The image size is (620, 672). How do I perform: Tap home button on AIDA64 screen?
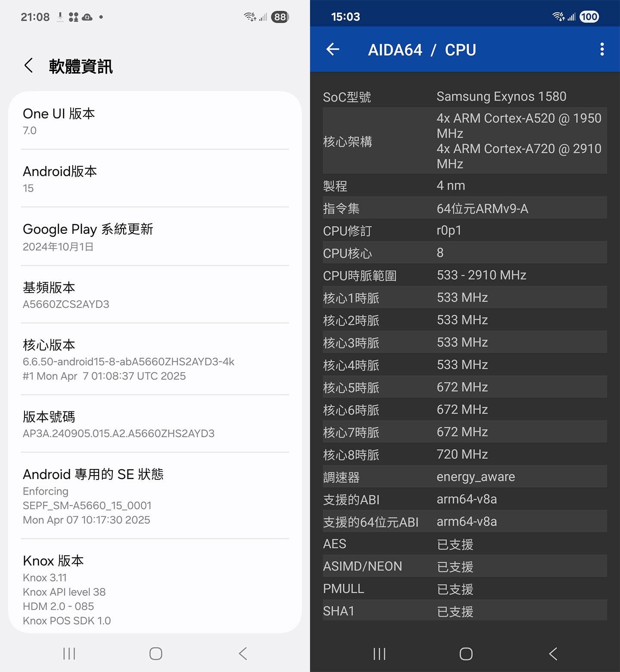[x=466, y=654]
